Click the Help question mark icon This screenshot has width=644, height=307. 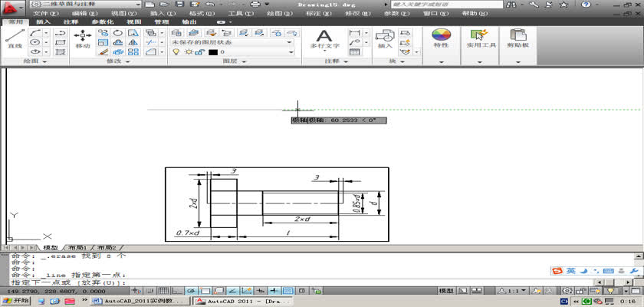586,5
